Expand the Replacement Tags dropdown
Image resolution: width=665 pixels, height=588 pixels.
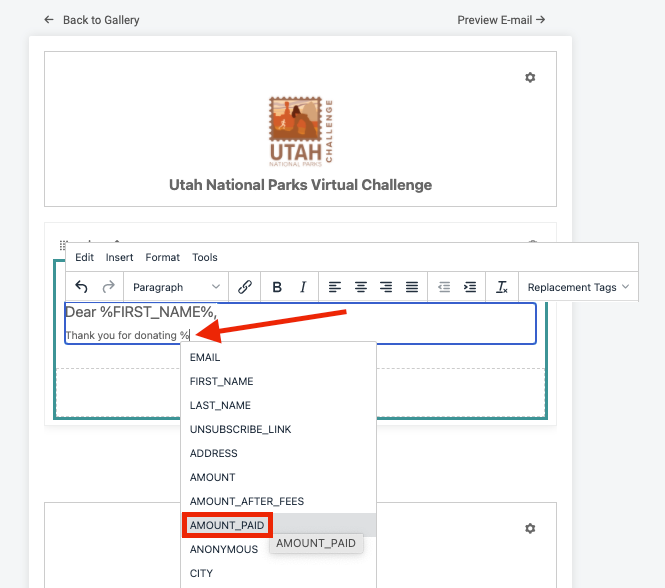pos(578,287)
